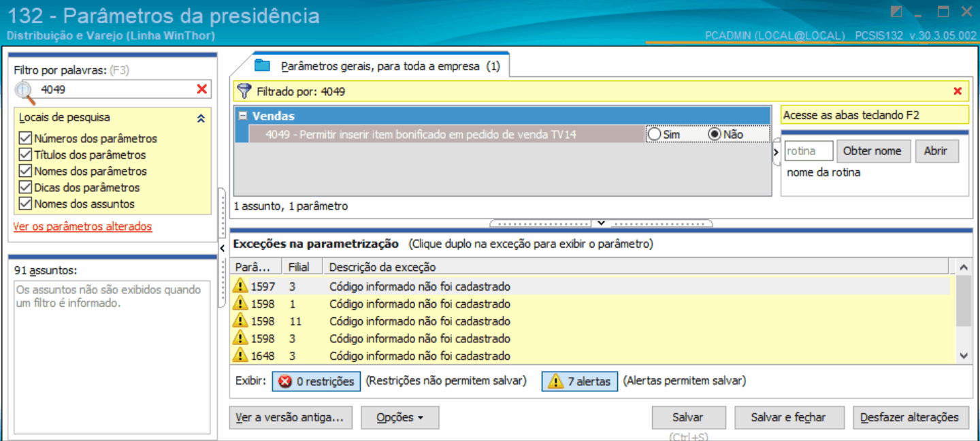This screenshot has height=441, width=980.
Task: Click warning icon on row 1597 filial 3
Action: 240,287
